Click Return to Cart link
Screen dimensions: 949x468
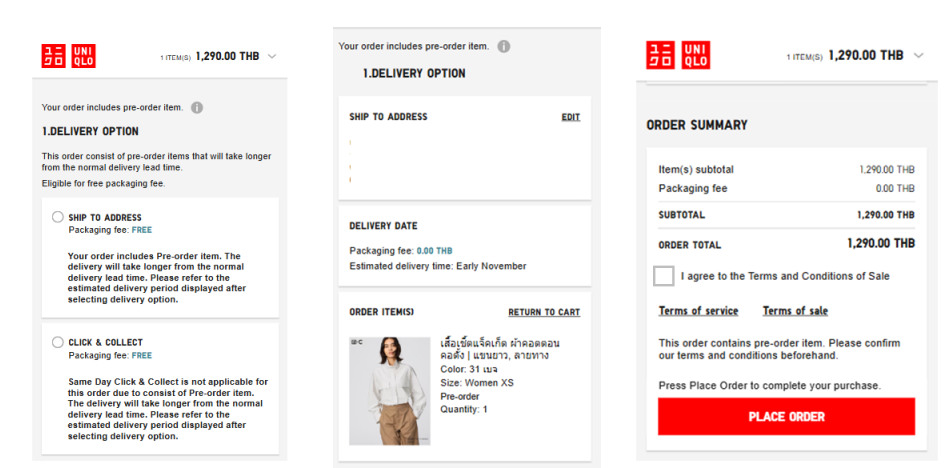click(544, 312)
